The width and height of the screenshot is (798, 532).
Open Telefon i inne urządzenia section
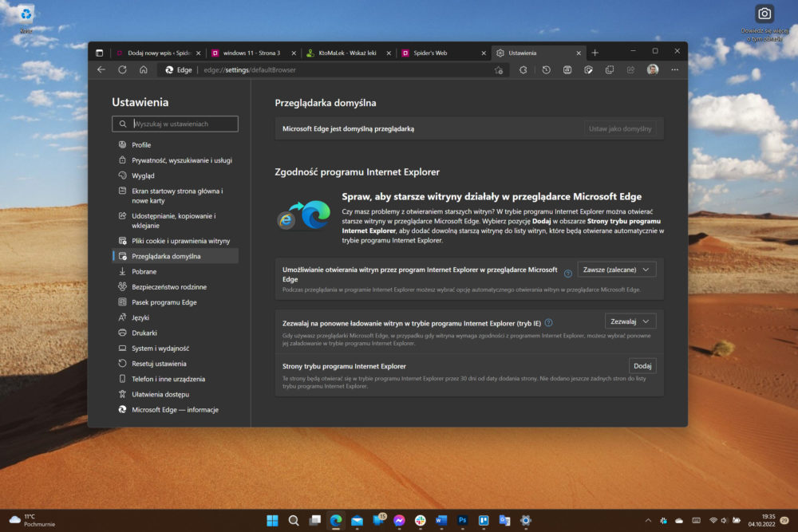pyautogui.click(x=175, y=379)
